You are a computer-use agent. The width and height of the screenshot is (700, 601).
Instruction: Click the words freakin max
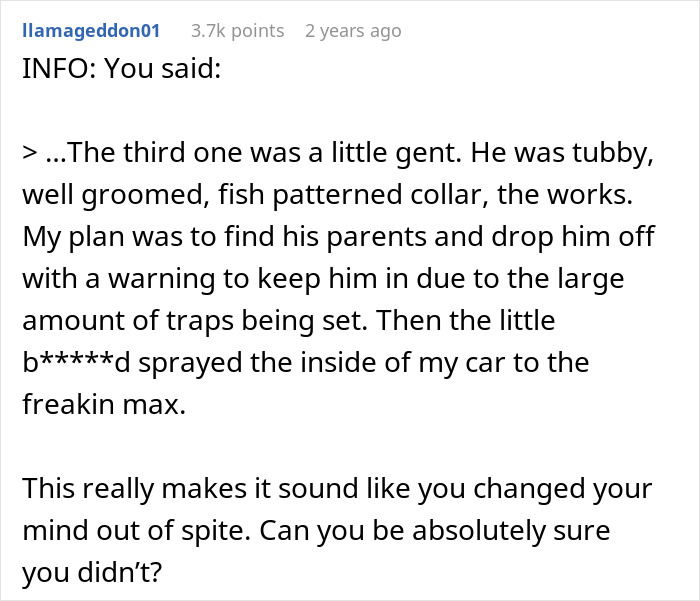tap(104, 404)
